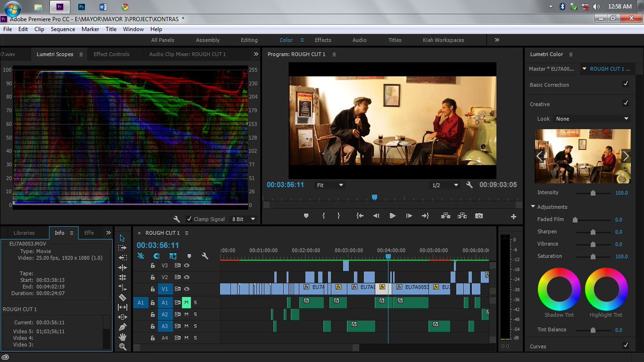Screen dimensions: 644x362
Task: Toggle Basic Correction checkbox
Action: click(x=625, y=84)
